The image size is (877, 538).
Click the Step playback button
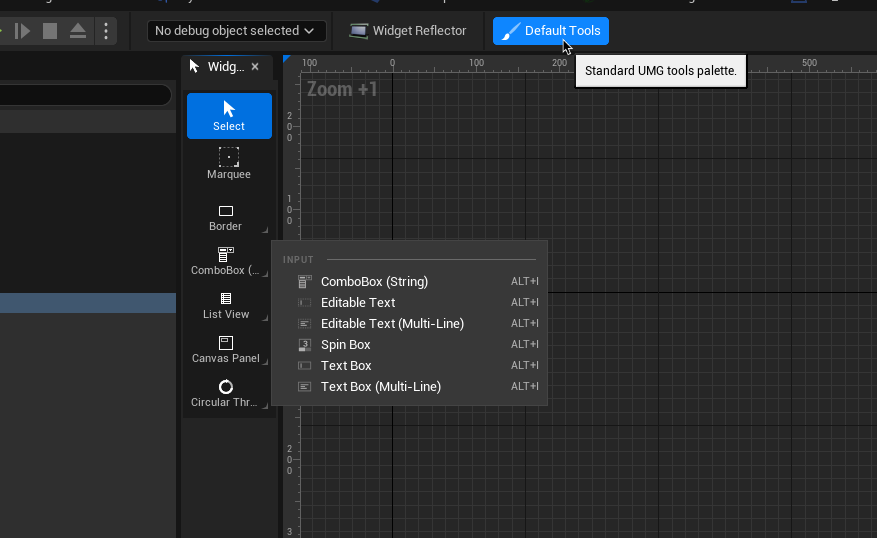(x=22, y=31)
